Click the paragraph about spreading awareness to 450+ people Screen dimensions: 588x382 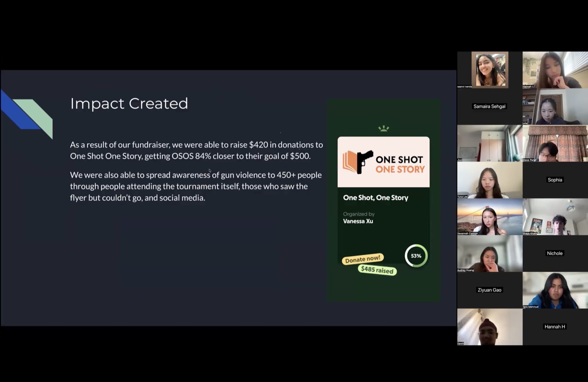pos(196,186)
